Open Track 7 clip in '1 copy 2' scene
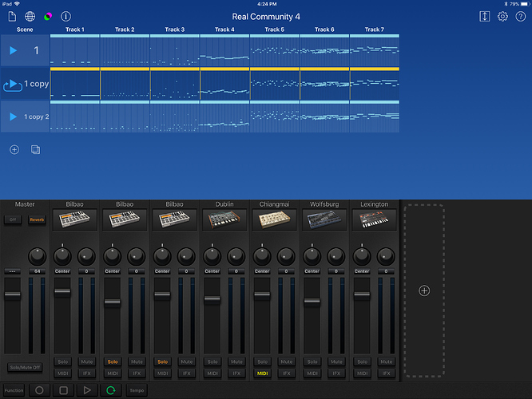 [x=374, y=117]
